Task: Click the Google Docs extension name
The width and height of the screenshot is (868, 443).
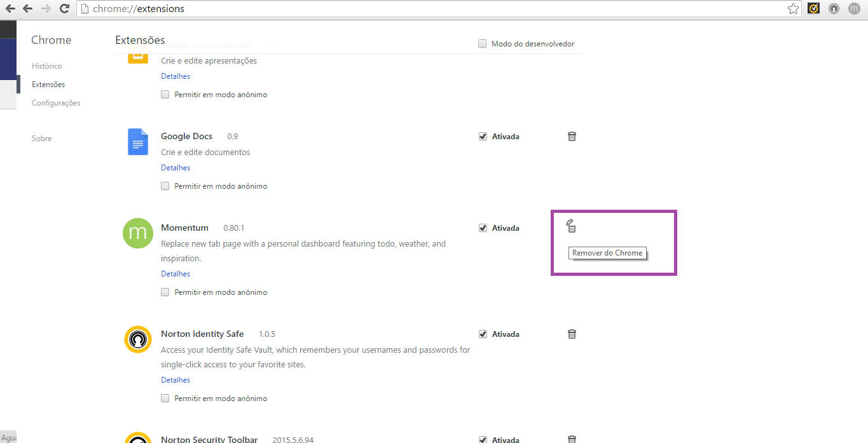Action: click(x=186, y=136)
